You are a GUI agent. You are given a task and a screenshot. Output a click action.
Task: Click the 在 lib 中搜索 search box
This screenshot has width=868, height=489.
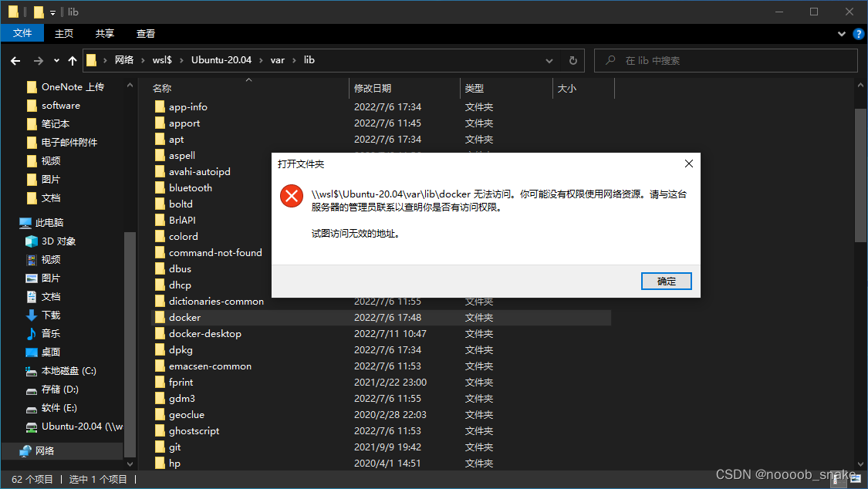(726, 60)
